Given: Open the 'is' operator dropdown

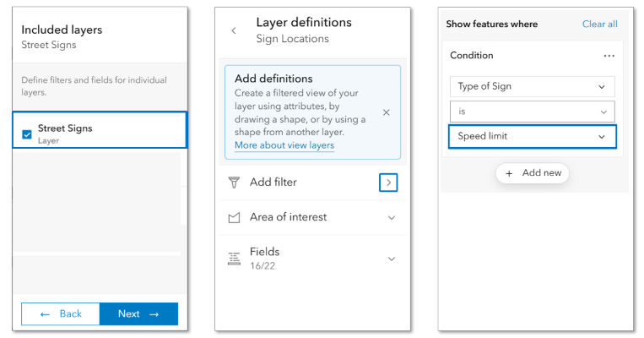Looking at the screenshot, I should tap(533, 112).
